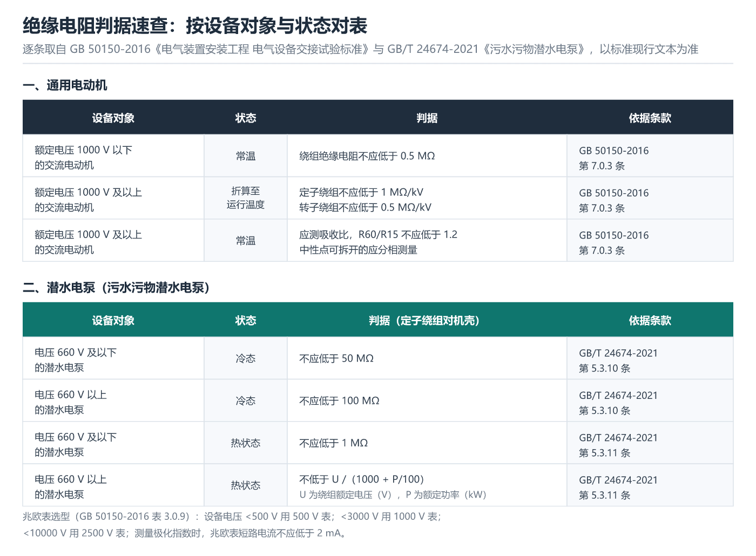Click the 判据（定子绕组对机壳）column header

427,321
